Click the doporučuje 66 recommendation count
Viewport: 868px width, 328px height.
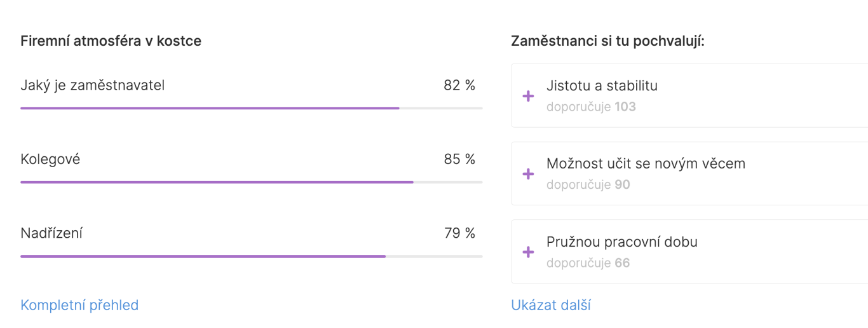(x=588, y=263)
